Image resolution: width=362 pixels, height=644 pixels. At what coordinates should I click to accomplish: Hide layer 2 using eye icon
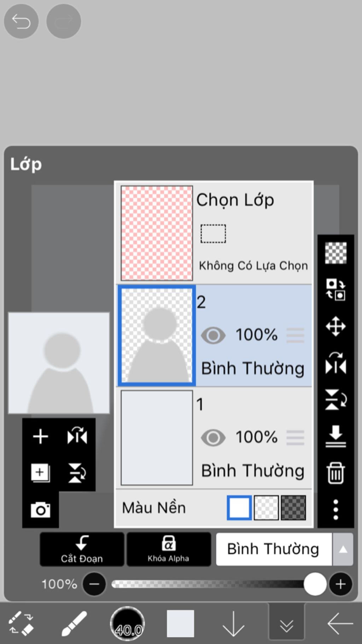point(213,335)
